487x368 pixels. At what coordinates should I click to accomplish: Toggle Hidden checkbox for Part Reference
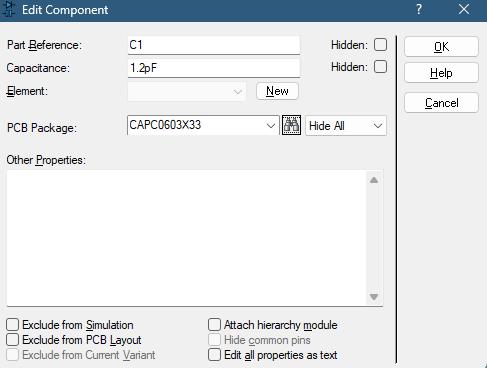380,45
